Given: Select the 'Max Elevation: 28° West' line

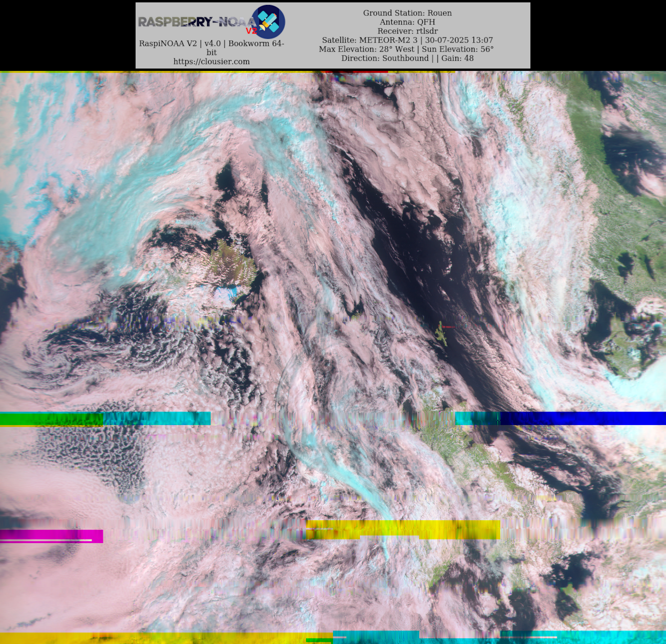Looking at the screenshot, I should tap(406, 49).
